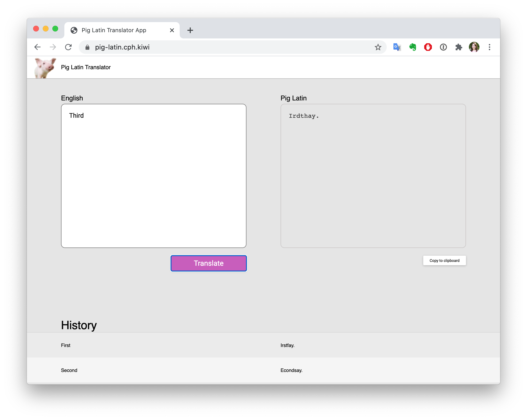Click the browser back arrow
Image resolution: width=527 pixels, height=420 pixels.
coord(37,47)
